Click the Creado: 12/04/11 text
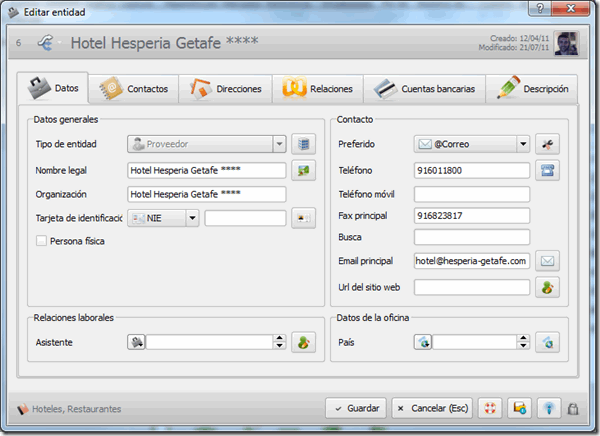The height and width of the screenshot is (436, 600). coord(520,38)
